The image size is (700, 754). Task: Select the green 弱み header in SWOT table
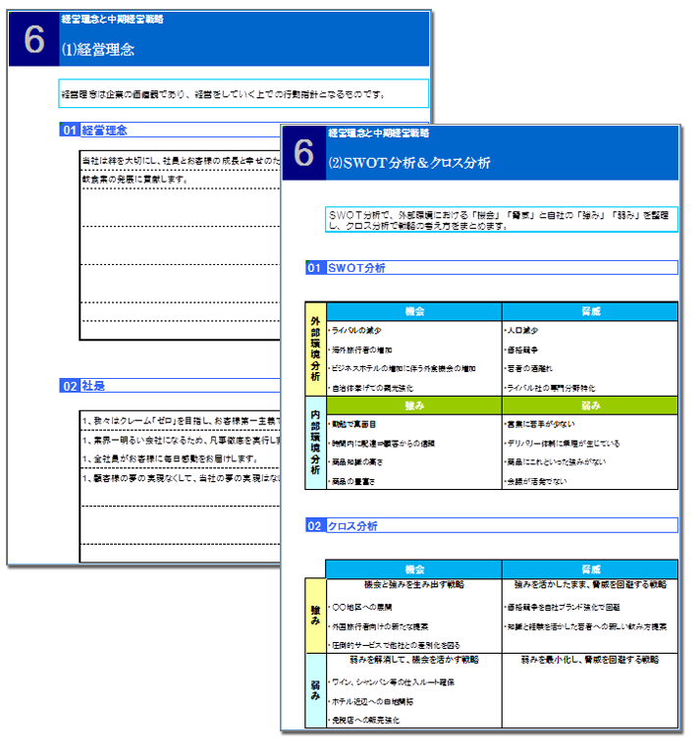point(590,404)
